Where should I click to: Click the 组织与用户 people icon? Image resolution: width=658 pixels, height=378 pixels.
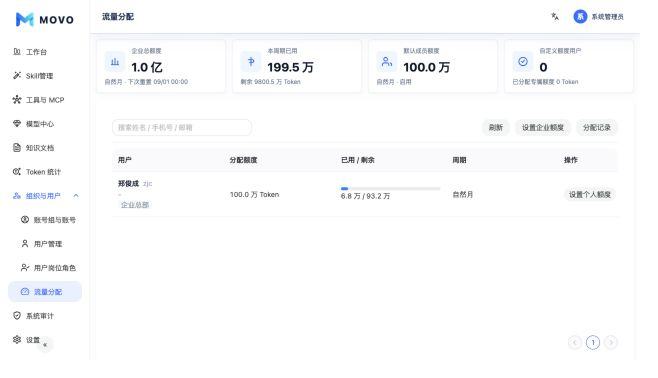click(17, 196)
